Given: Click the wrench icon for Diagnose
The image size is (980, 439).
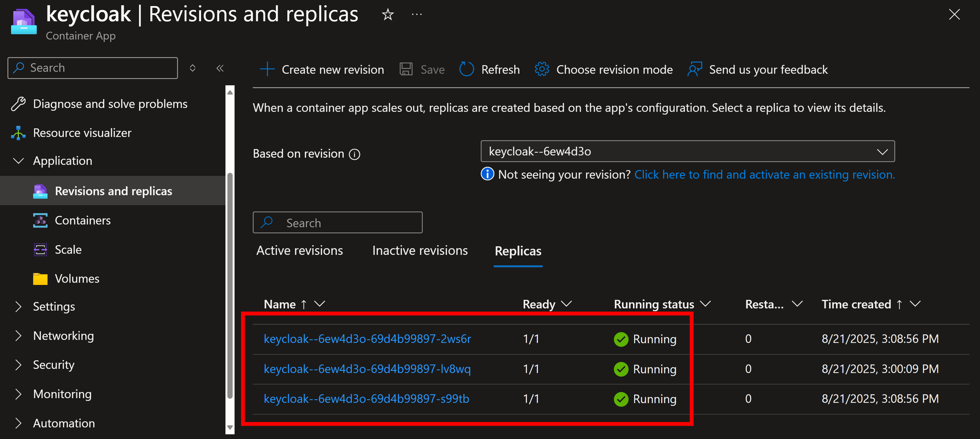Looking at the screenshot, I should tap(18, 104).
